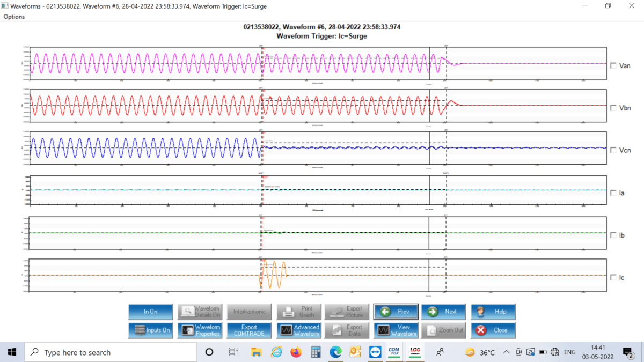
Task: Open TeamViewer from the taskbar
Action: click(375, 352)
